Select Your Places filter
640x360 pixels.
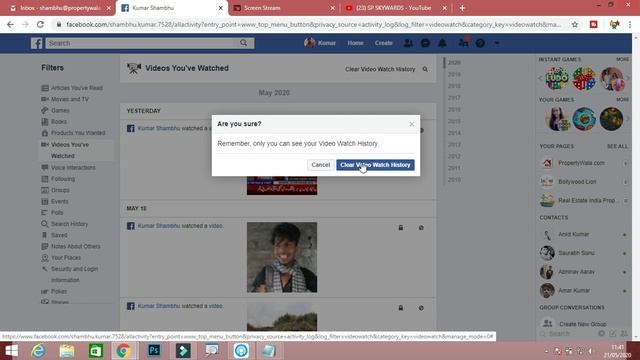pos(61,258)
